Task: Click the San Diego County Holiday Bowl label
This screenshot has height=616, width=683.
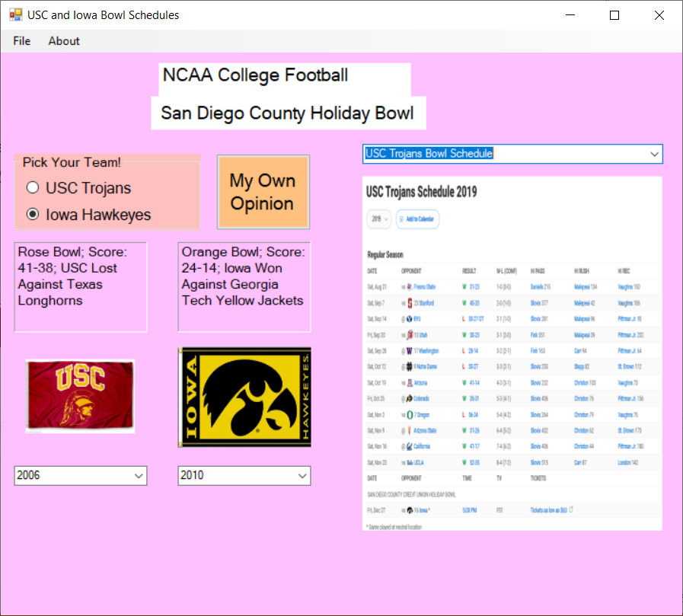Action: click(289, 113)
